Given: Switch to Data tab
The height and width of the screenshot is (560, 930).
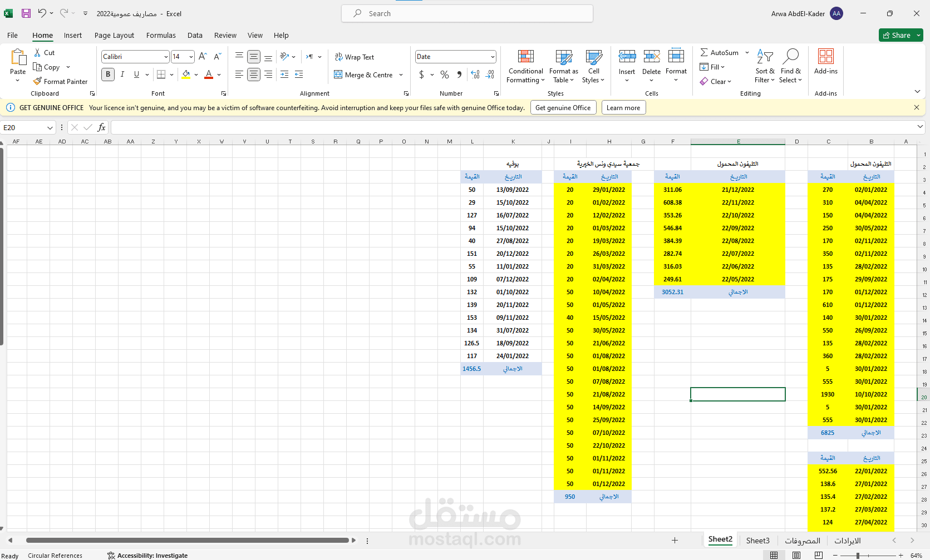Looking at the screenshot, I should point(195,35).
